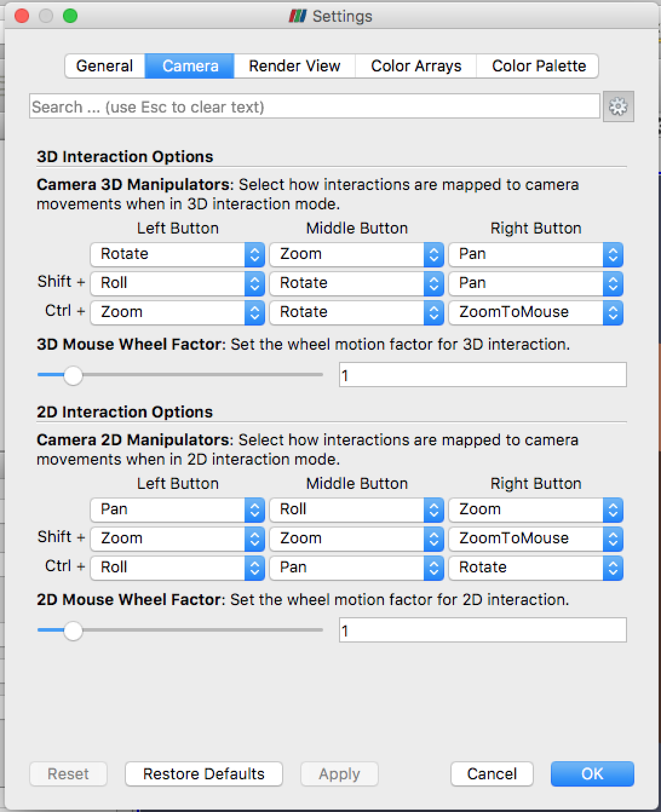Switch to the General tab

point(105,66)
